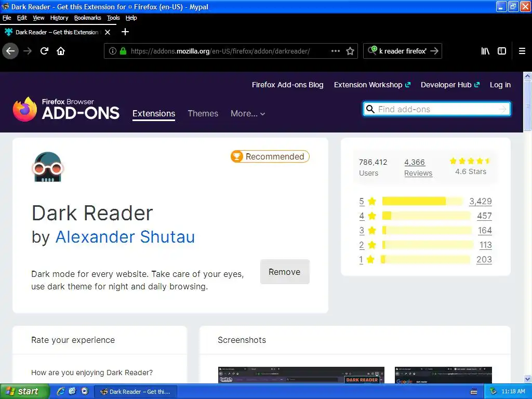Viewport: 532px width, 399px height.
Task: Open a new tab with plus button
Action: click(125, 32)
